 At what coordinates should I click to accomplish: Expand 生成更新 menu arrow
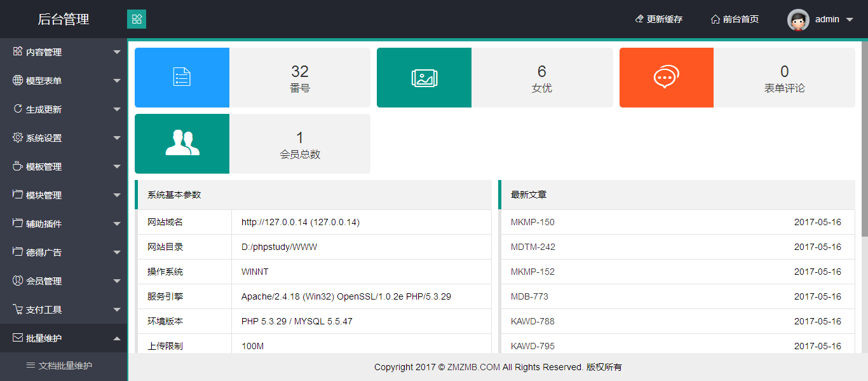tap(117, 109)
